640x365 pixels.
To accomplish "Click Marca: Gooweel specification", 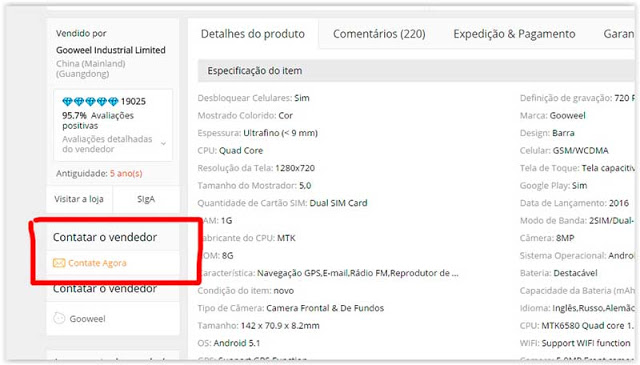I will [x=553, y=116].
